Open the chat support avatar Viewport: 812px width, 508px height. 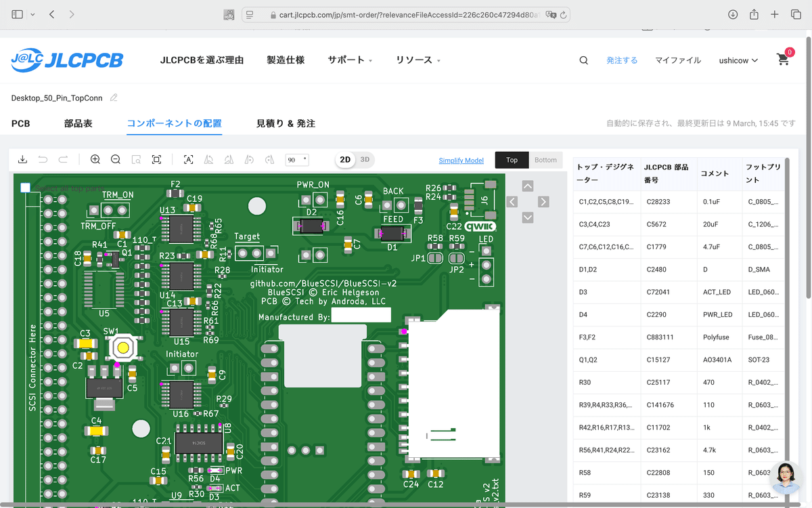point(787,478)
